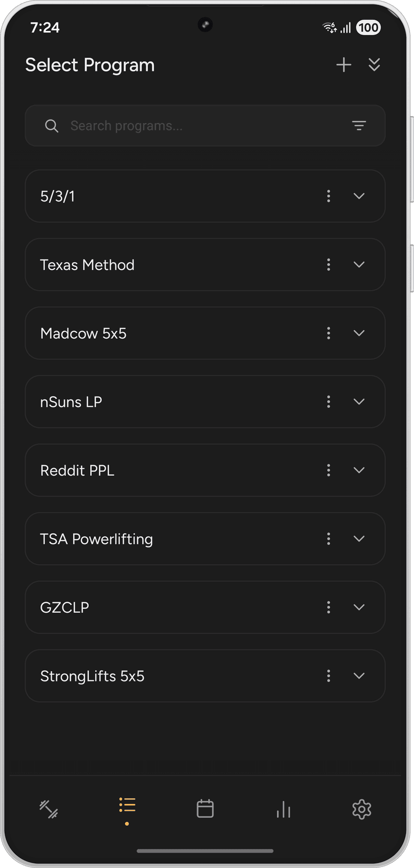
Task: Open three-dot menu for GZCLP
Action: [328, 607]
